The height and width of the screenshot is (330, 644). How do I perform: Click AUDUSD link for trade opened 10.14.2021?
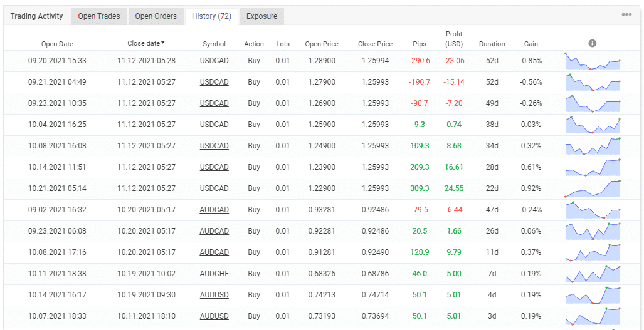point(214,295)
